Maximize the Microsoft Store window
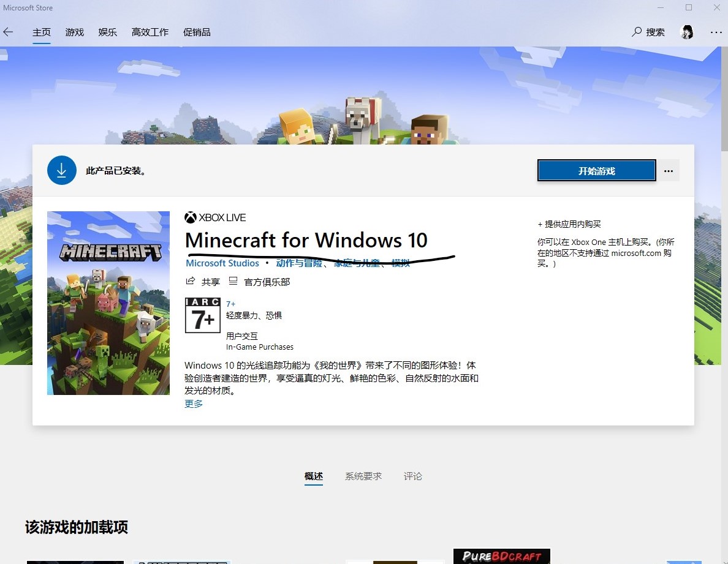The height and width of the screenshot is (564, 728). 689,7
